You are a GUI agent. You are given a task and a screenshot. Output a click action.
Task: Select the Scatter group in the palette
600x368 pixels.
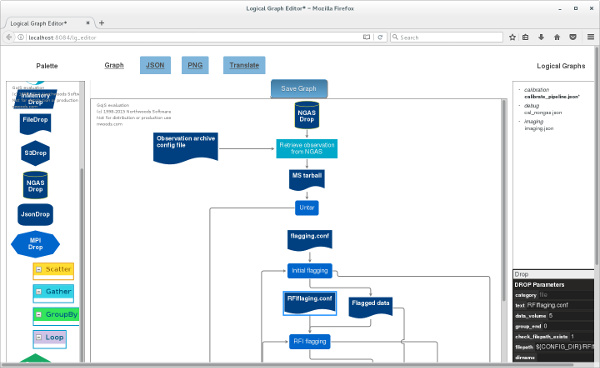pos(53,271)
